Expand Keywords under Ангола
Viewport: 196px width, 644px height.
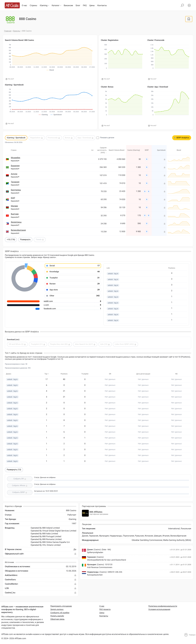pos(15,177)
